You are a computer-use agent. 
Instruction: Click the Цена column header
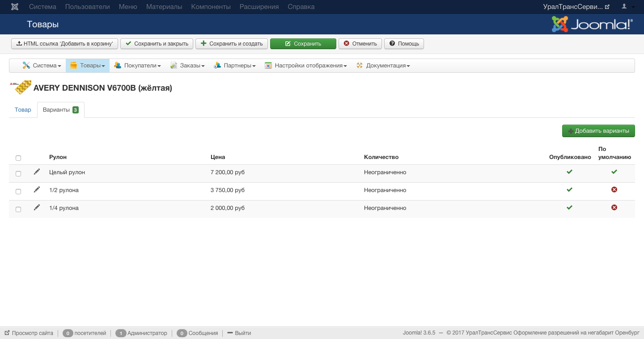point(218,157)
